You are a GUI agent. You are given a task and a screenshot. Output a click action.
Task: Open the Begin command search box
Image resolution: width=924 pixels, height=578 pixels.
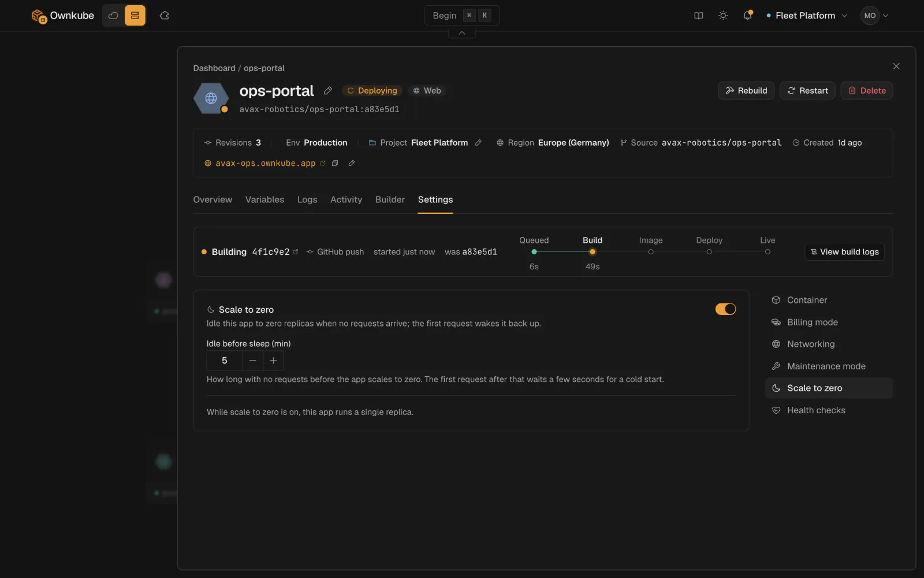(x=462, y=16)
